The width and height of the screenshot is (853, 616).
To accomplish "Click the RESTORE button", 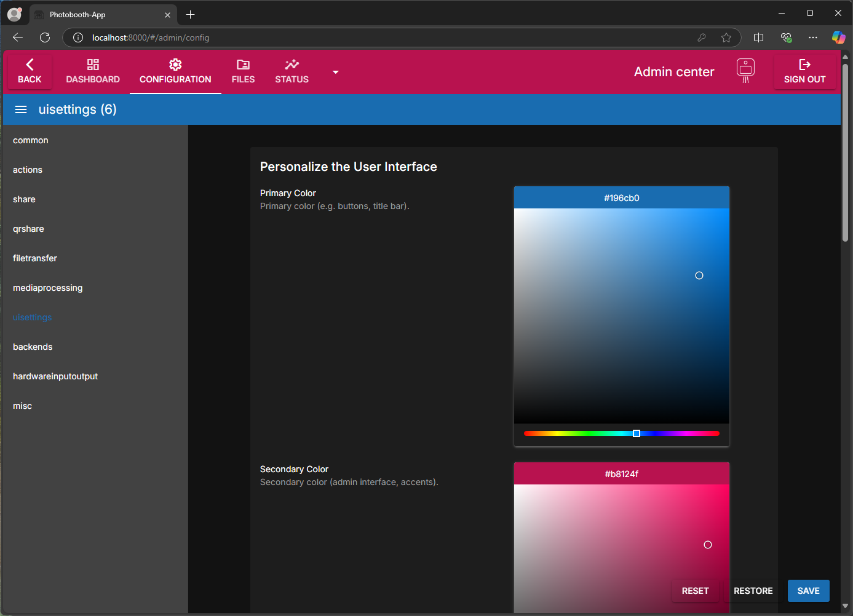I will coord(753,591).
